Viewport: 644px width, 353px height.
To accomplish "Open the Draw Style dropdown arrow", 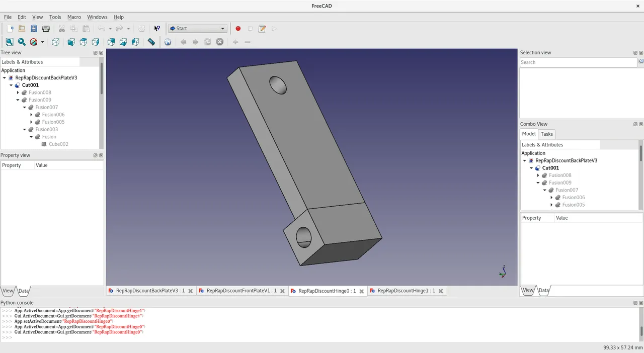I will tap(42, 42).
